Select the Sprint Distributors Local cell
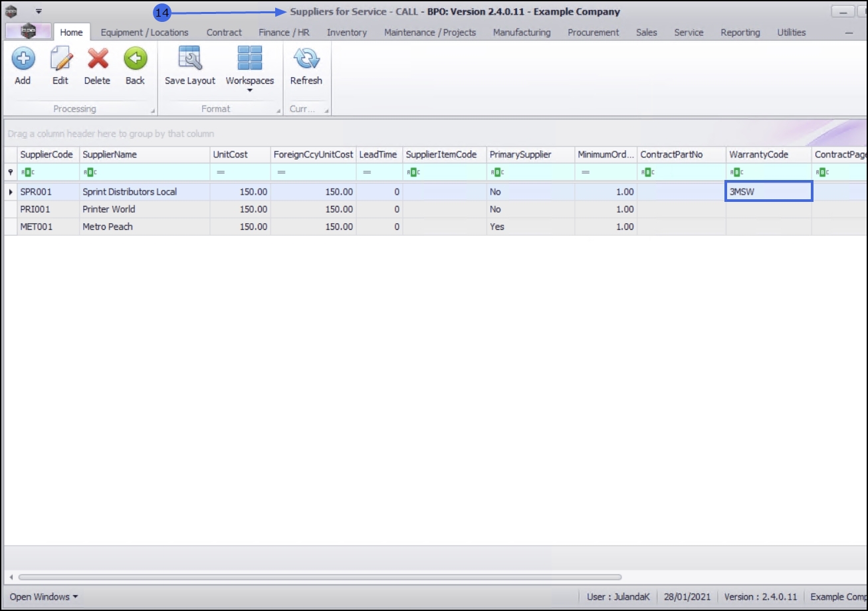This screenshot has height=611, width=868. coord(145,192)
